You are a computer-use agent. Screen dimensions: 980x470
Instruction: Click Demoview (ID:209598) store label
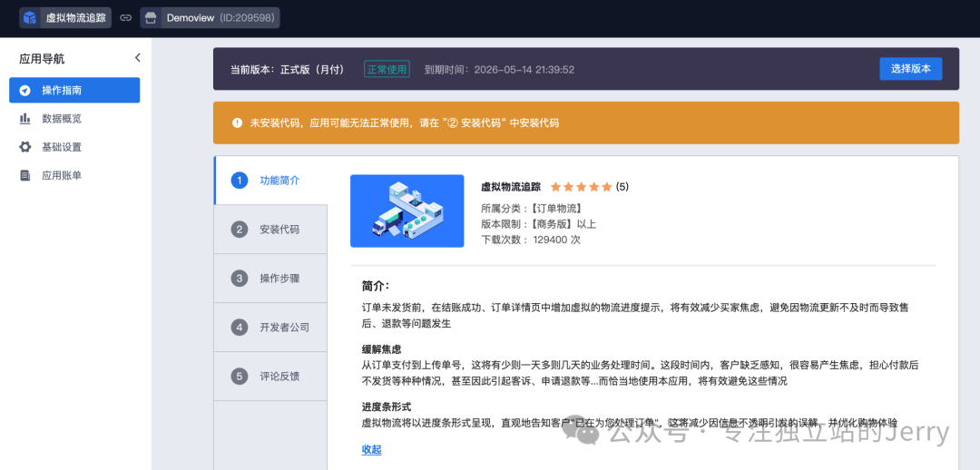coord(220,17)
